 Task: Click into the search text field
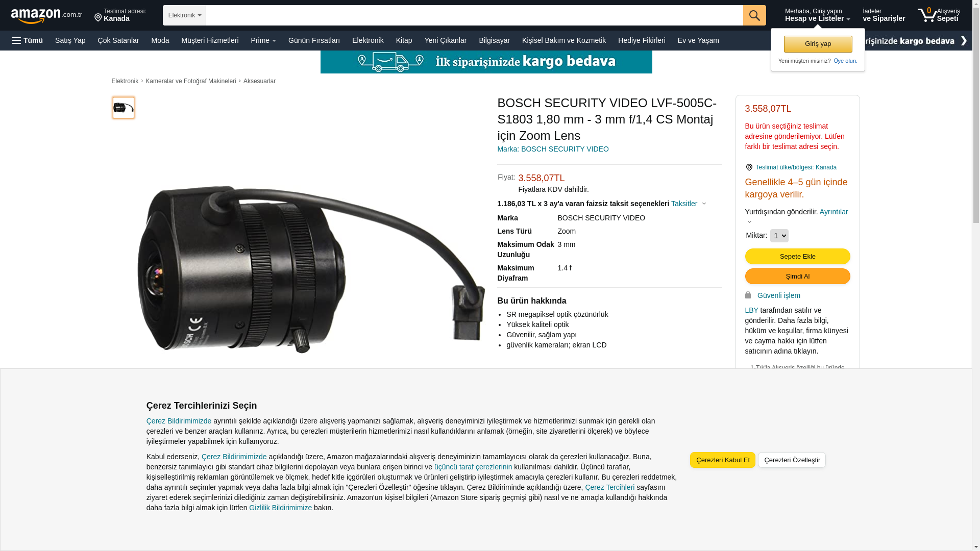pyautogui.click(x=474, y=15)
